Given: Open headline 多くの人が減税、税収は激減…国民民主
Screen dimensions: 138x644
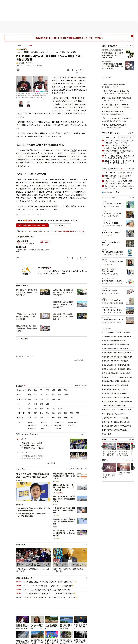Looking at the screenshot, I should 33,475.
